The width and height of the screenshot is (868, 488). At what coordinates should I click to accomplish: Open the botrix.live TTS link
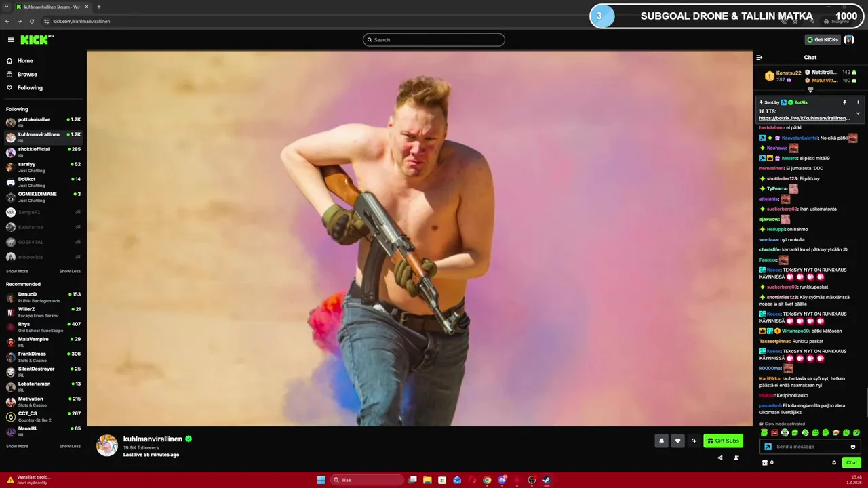click(x=804, y=118)
